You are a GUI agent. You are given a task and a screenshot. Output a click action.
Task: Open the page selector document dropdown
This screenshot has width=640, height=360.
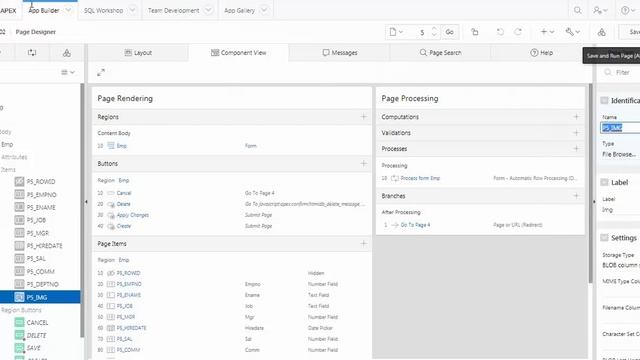click(396, 32)
